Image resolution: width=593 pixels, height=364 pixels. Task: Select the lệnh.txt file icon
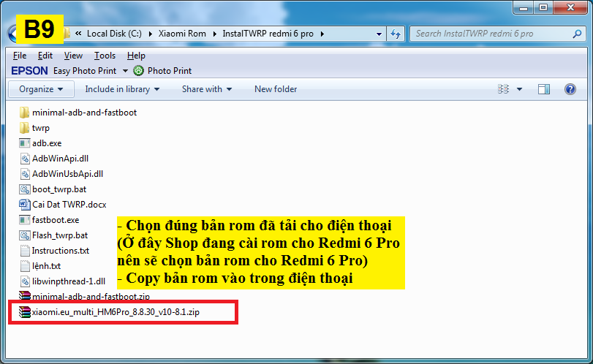pos(25,266)
